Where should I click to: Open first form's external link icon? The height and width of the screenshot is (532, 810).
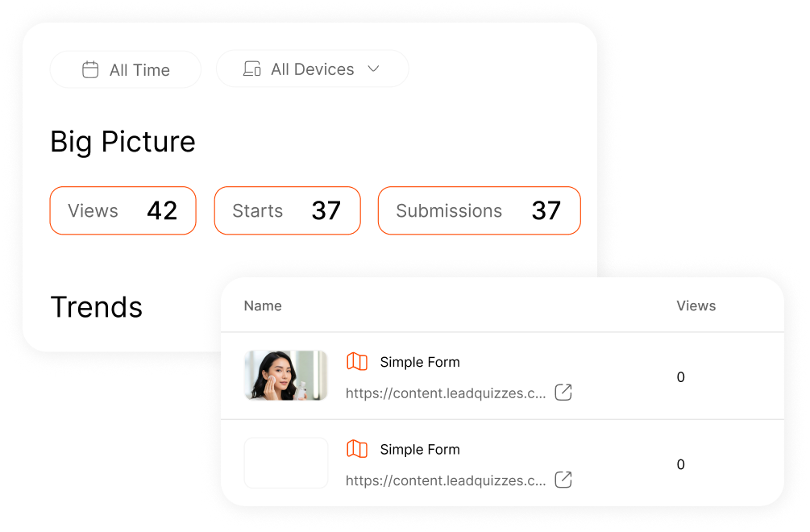(x=563, y=393)
